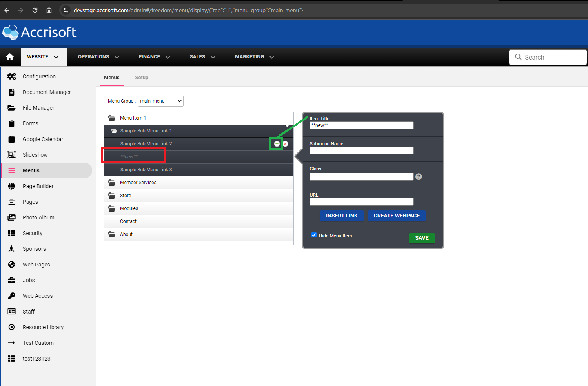Click into the URL input field

coord(361,202)
